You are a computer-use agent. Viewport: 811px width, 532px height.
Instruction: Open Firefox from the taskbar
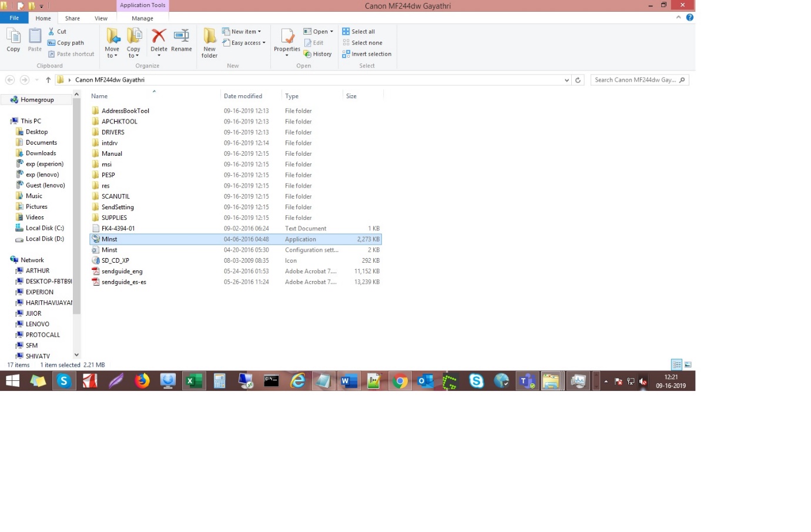(142, 382)
